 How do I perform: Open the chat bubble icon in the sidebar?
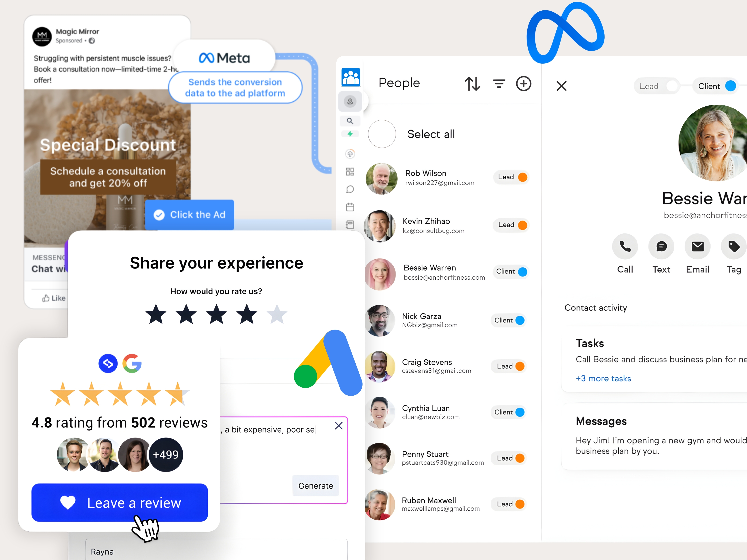350,189
